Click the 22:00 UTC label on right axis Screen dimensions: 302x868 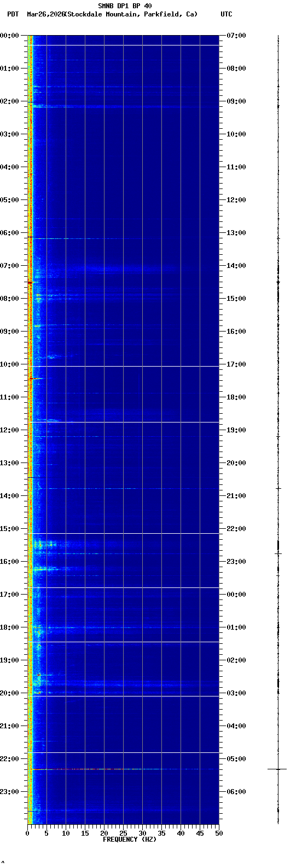(x=236, y=528)
